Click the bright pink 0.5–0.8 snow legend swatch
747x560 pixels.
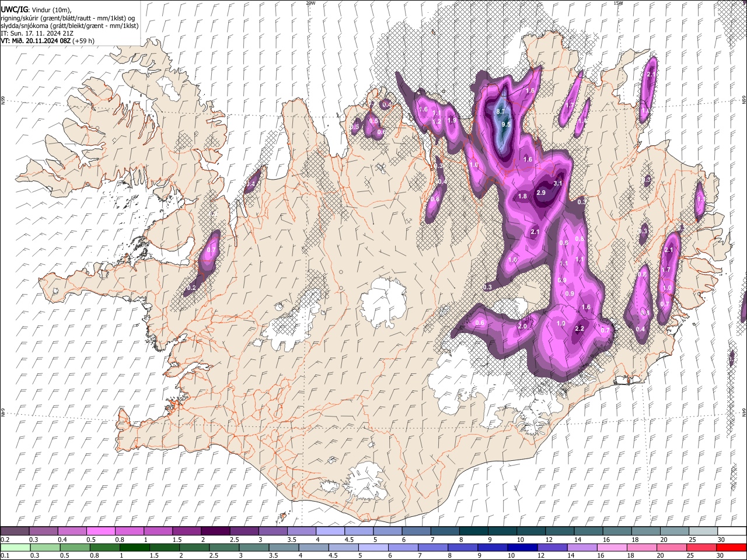(x=100, y=531)
